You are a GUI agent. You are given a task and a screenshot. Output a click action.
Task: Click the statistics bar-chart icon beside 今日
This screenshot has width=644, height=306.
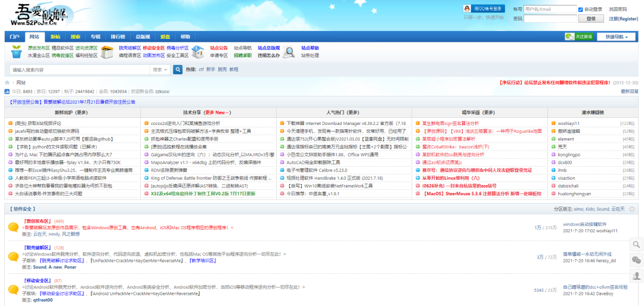click(7, 92)
